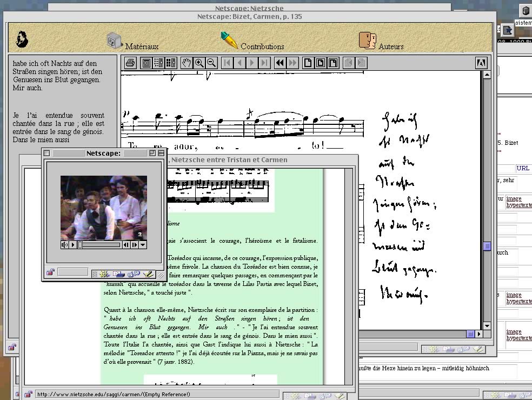Click the Nietzsche portrait home icon
Image resolution: width=532 pixels, height=400 pixels.
[x=22, y=39]
